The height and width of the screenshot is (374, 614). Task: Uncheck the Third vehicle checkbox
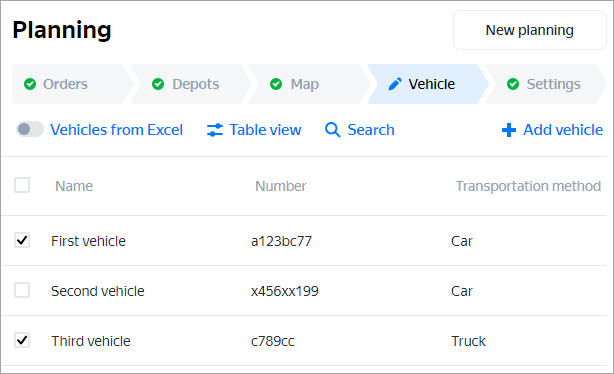click(x=22, y=340)
